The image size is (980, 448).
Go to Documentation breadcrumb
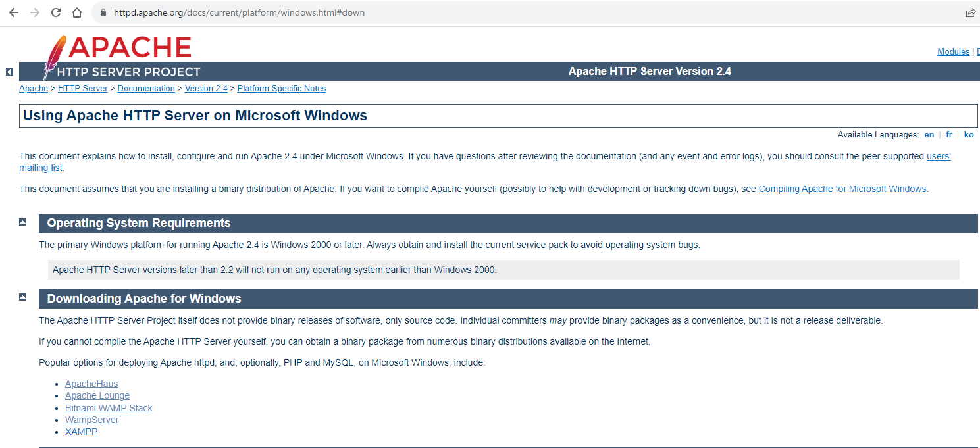point(146,88)
